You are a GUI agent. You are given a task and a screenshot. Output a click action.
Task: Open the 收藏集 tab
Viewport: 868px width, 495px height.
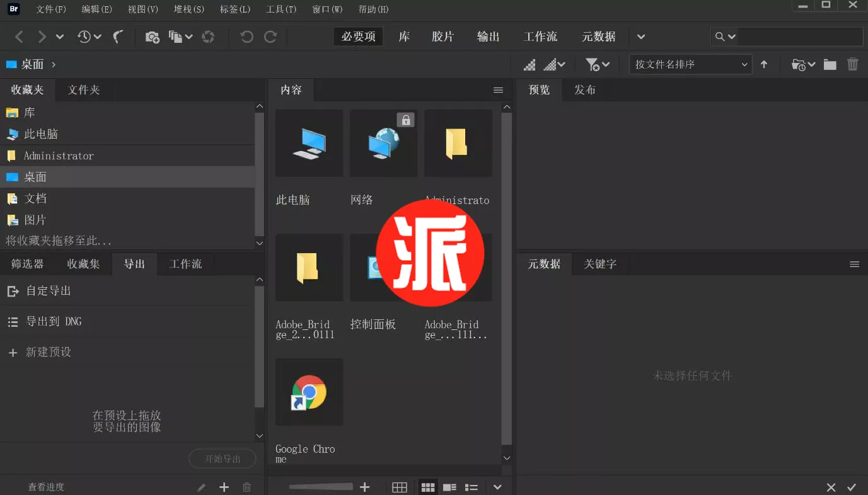coord(84,265)
